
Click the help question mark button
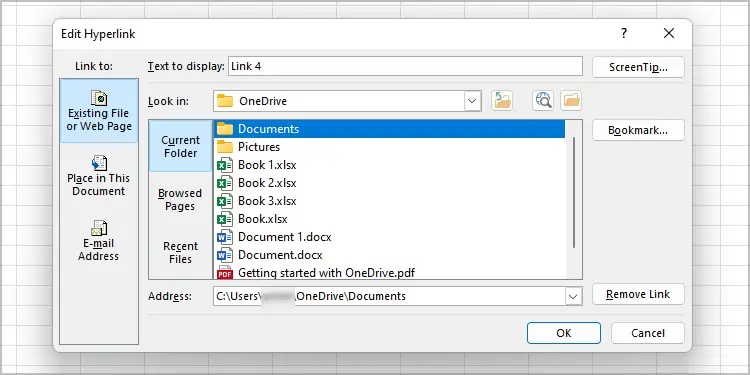(x=624, y=33)
